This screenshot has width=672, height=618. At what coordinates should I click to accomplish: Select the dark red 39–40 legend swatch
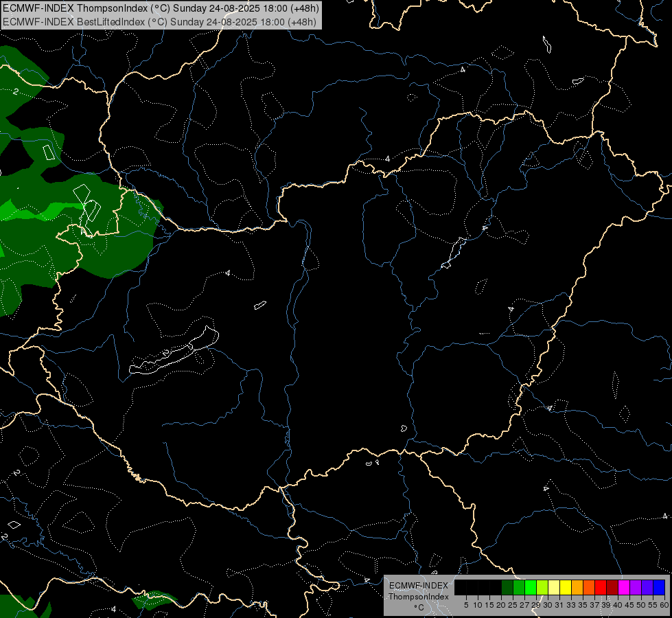point(612,588)
